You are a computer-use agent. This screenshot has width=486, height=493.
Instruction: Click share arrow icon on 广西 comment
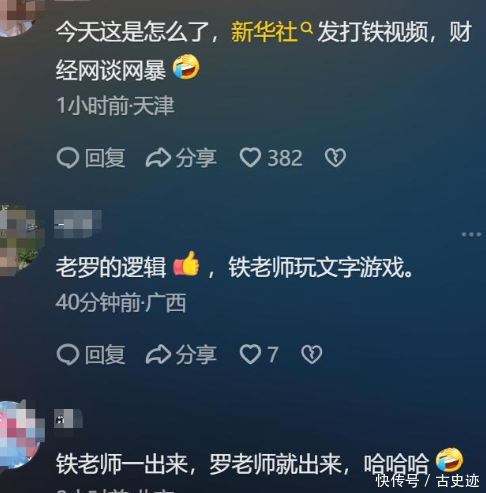158,354
